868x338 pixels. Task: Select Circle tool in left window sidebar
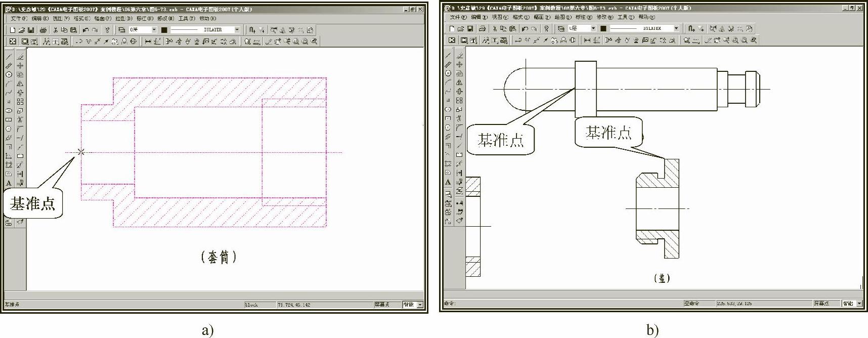click(x=9, y=74)
